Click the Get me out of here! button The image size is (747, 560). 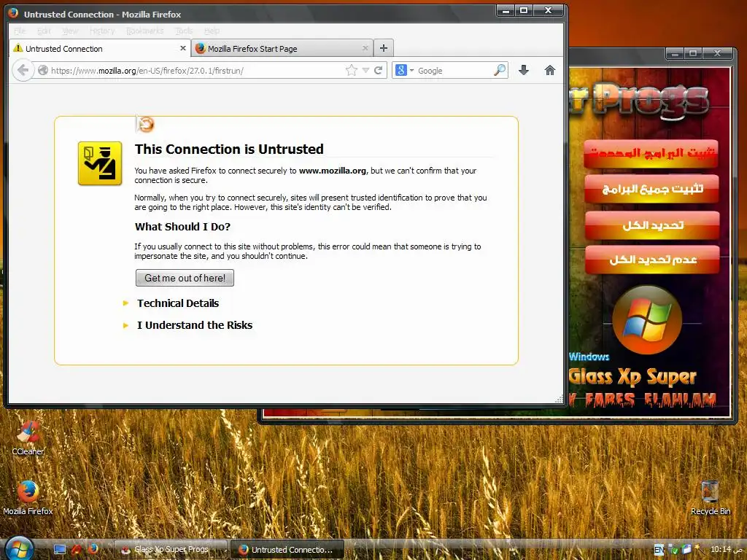pos(185,278)
